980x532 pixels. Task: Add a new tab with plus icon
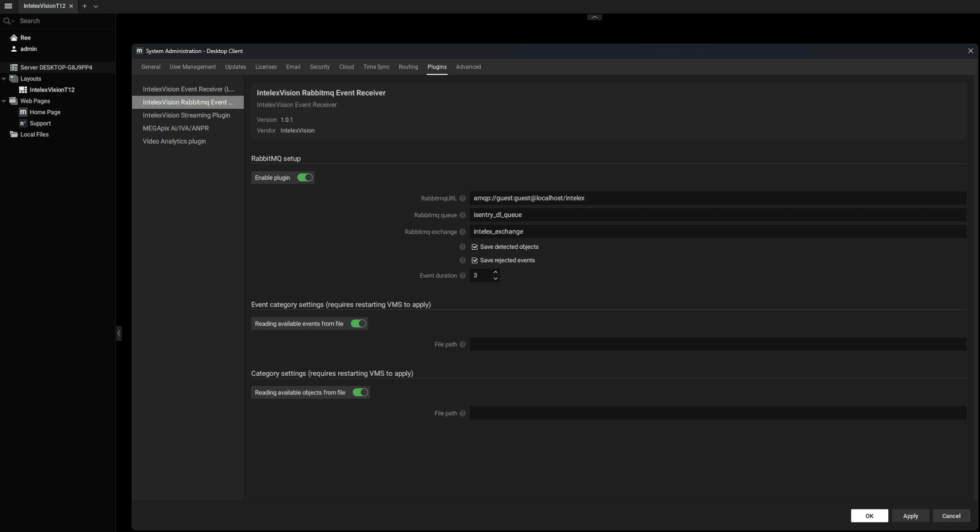click(x=85, y=6)
